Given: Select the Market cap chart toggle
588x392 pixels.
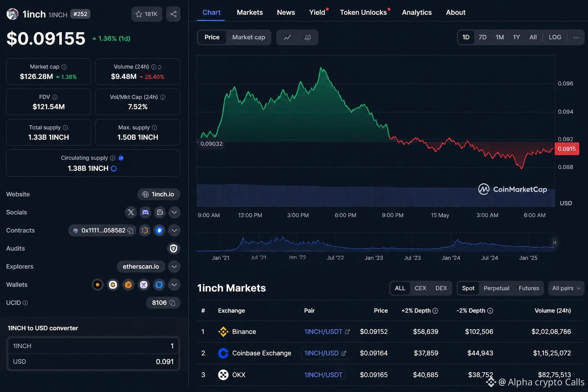Looking at the screenshot, I should pos(248,38).
